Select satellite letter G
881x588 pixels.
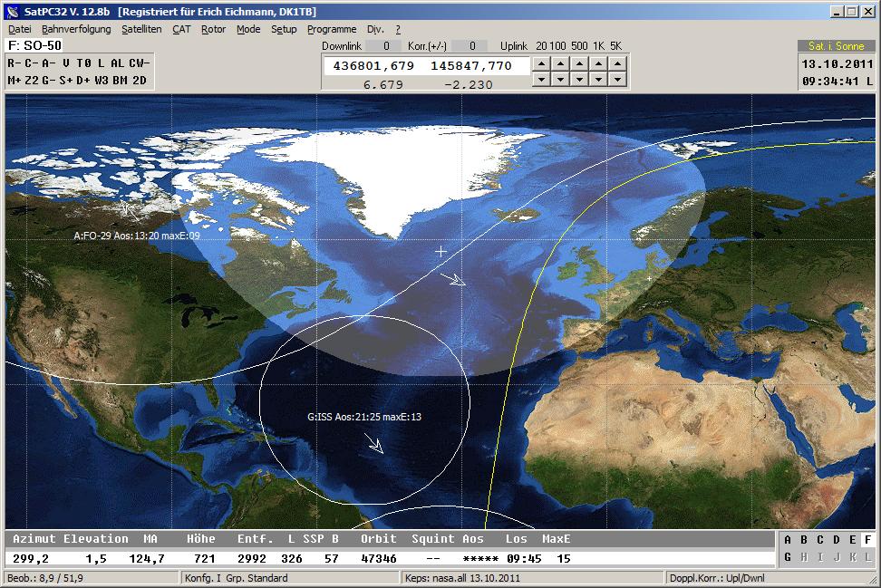pos(789,556)
